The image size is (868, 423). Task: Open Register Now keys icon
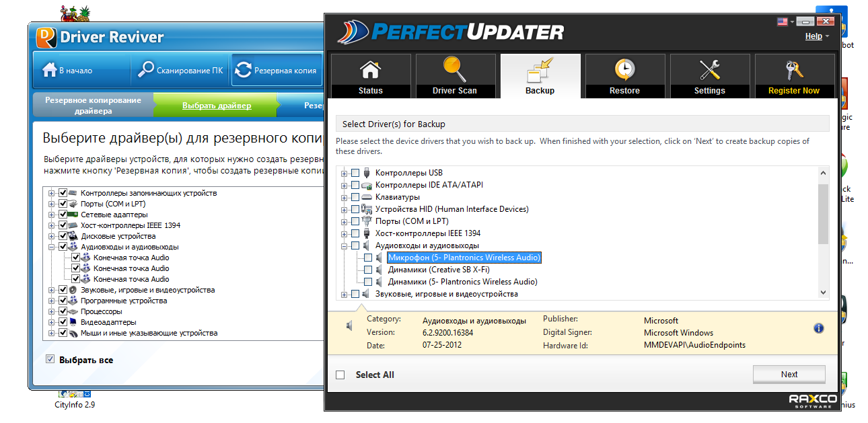[794, 70]
